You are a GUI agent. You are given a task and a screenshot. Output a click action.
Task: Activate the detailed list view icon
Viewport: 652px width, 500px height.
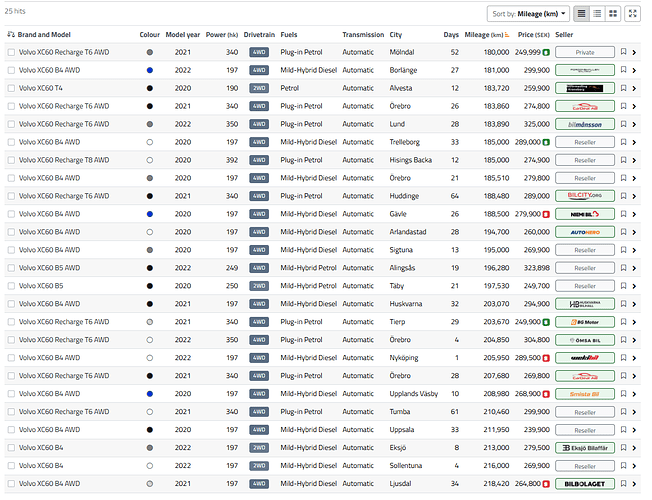coord(596,13)
